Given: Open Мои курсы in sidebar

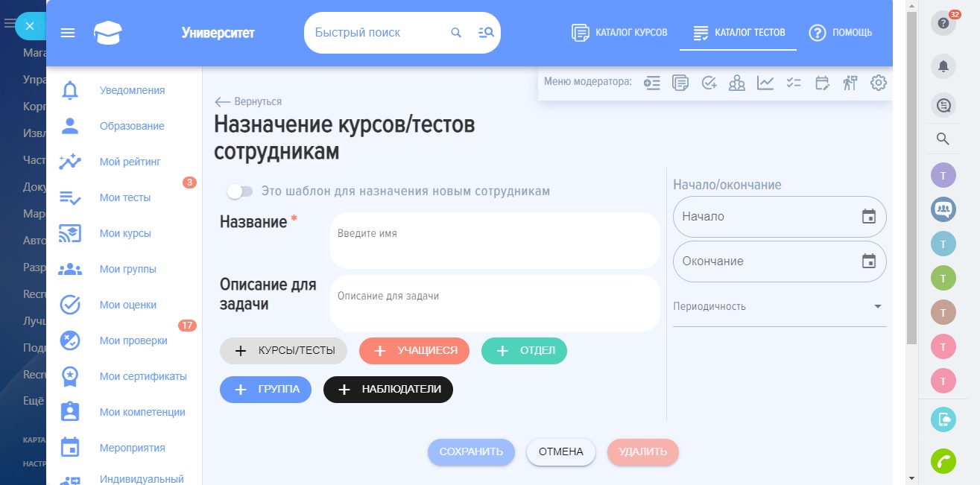Looking at the screenshot, I should click(124, 233).
